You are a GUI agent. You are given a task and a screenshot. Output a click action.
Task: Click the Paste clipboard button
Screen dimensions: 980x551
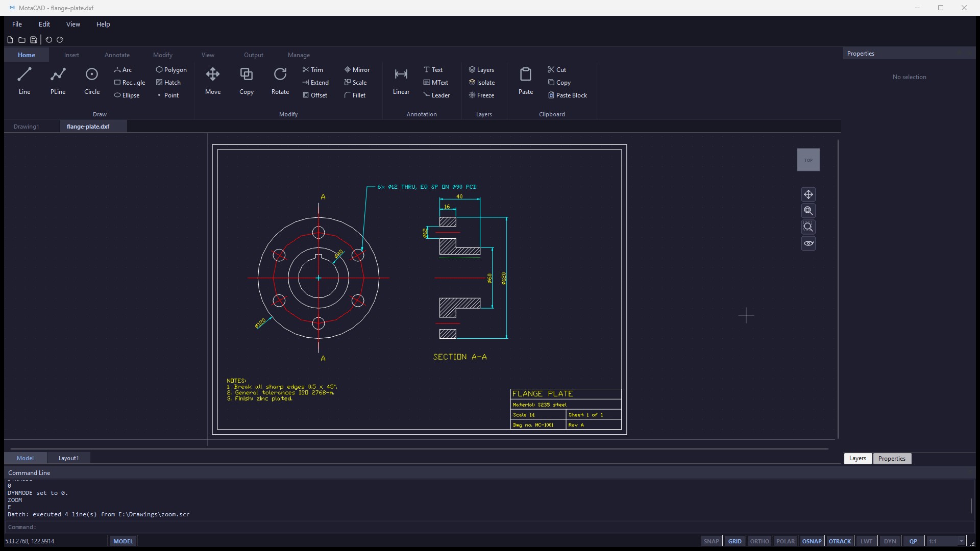click(x=526, y=81)
